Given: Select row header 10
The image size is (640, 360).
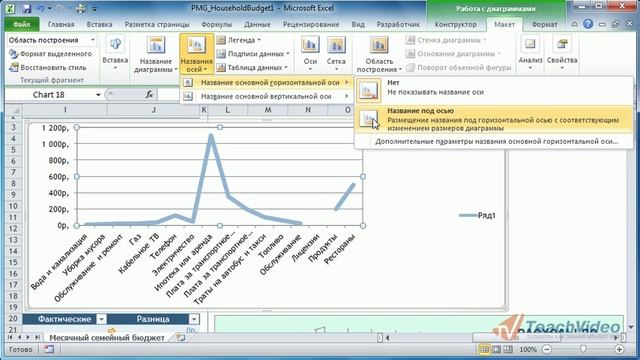Looking at the screenshot, I should (x=13, y=206).
